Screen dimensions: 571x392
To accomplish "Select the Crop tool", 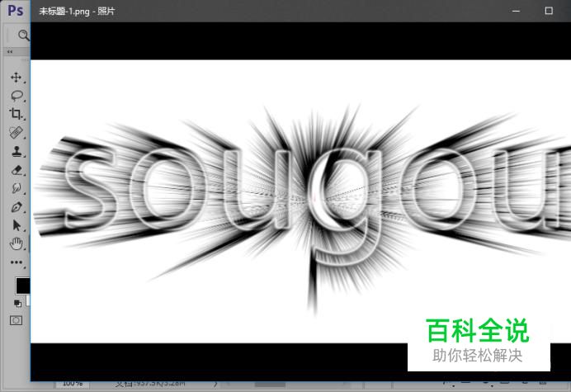I will (16, 114).
